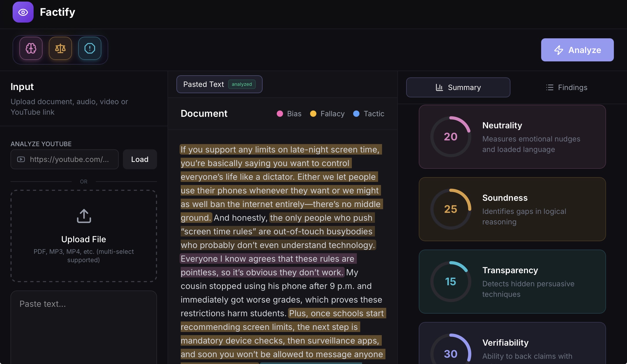Open the Findings tab

pyautogui.click(x=567, y=87)
